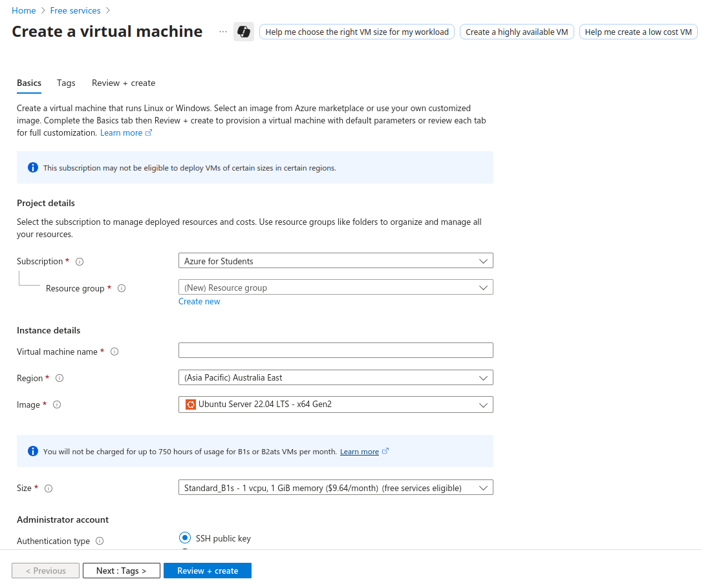Screen dimensions: 701x588
Task: Open the Size dropdown
Action: 336,487
